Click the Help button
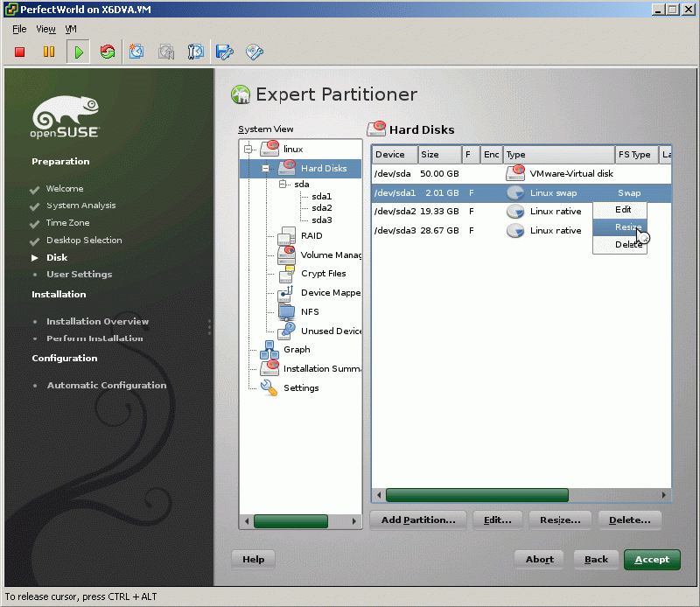 pyautogui.click(x=253, y=560)
